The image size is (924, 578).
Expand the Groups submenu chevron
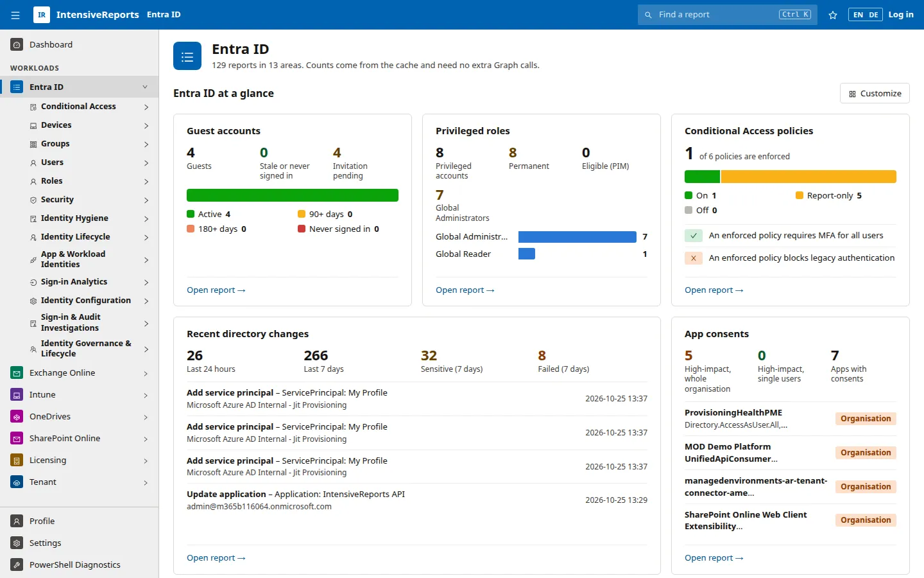[146, 144]
